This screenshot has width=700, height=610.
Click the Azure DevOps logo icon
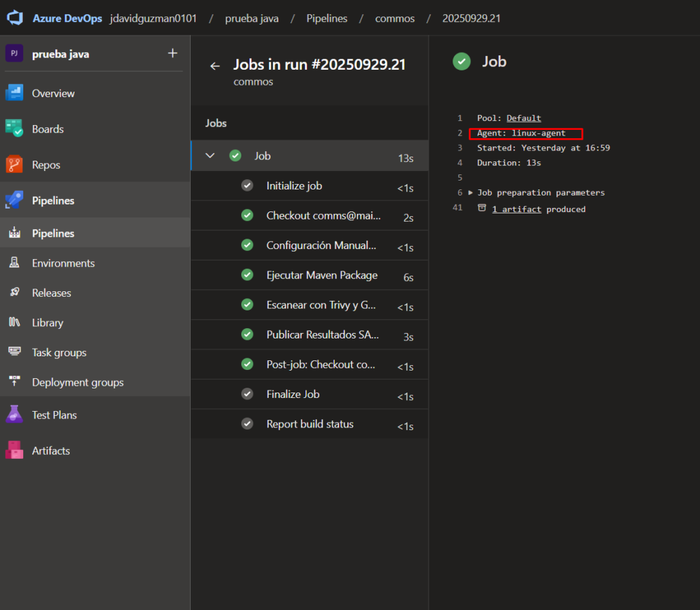pyautogui.click(x=16, y=18)
